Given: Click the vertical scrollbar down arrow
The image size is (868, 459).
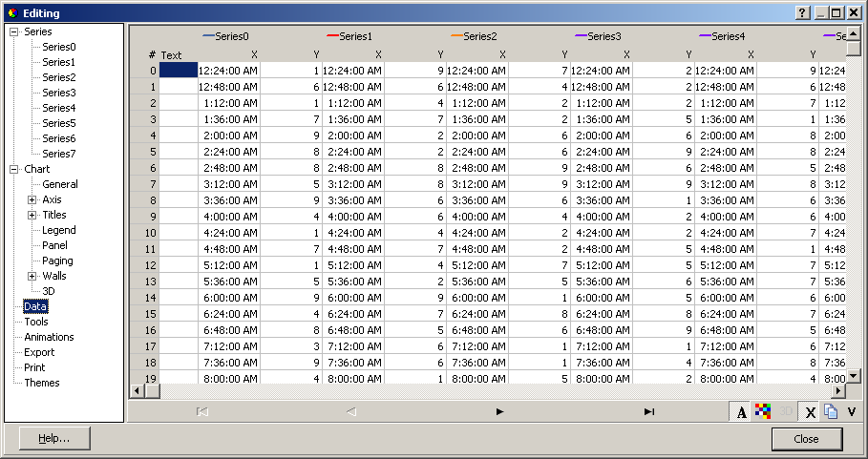Looking at the screenshot, I should tap(854, 375).
